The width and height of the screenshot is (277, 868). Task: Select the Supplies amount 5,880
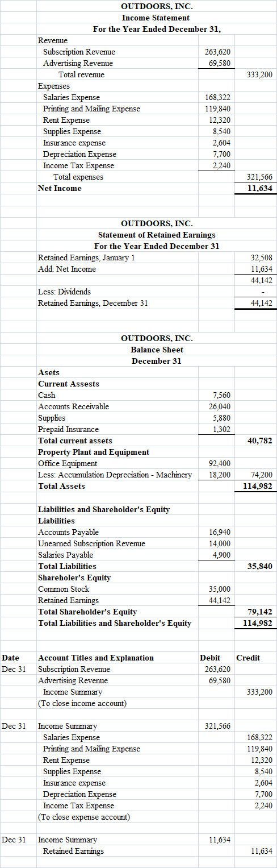coord(221,418)
